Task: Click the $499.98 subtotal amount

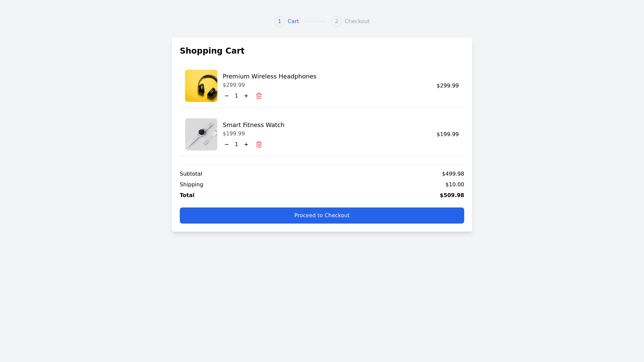Action: point(453,174)
